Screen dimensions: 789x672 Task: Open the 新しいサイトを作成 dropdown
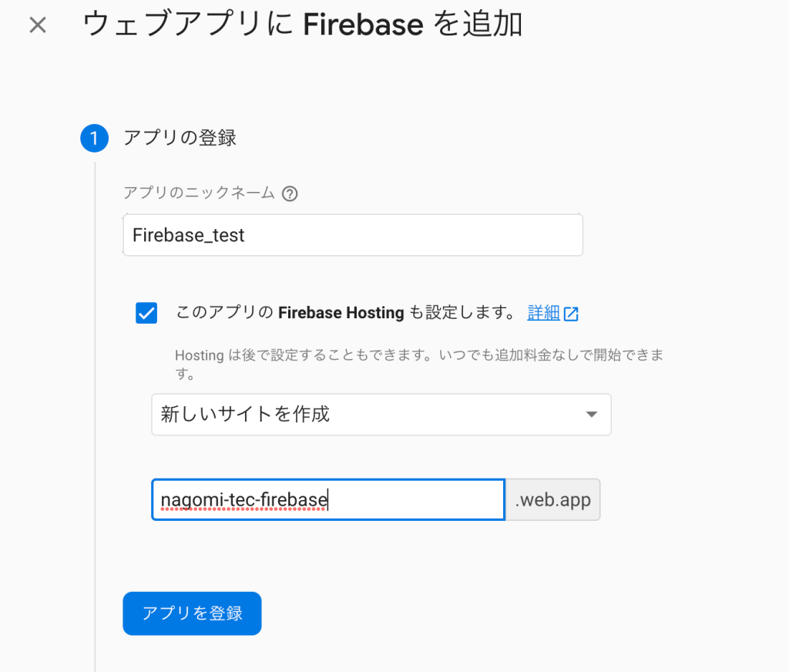(370, 415)
